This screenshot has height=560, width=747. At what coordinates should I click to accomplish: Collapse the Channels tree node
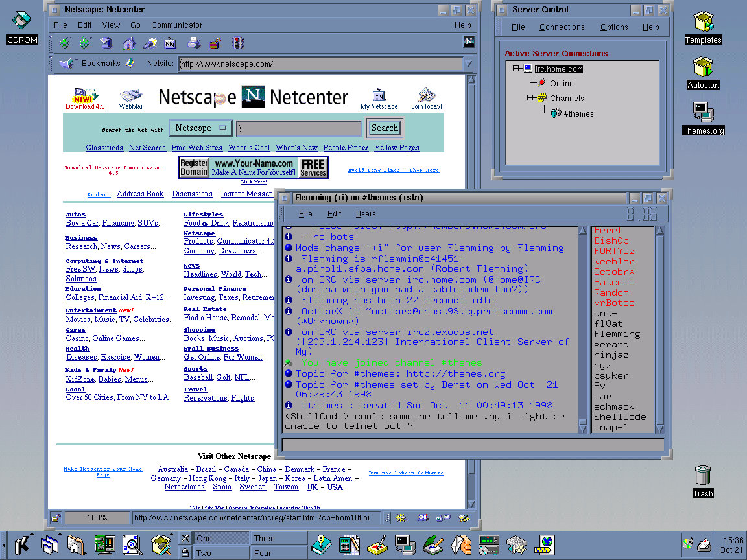pyautogui.click(x=530, y=98)
